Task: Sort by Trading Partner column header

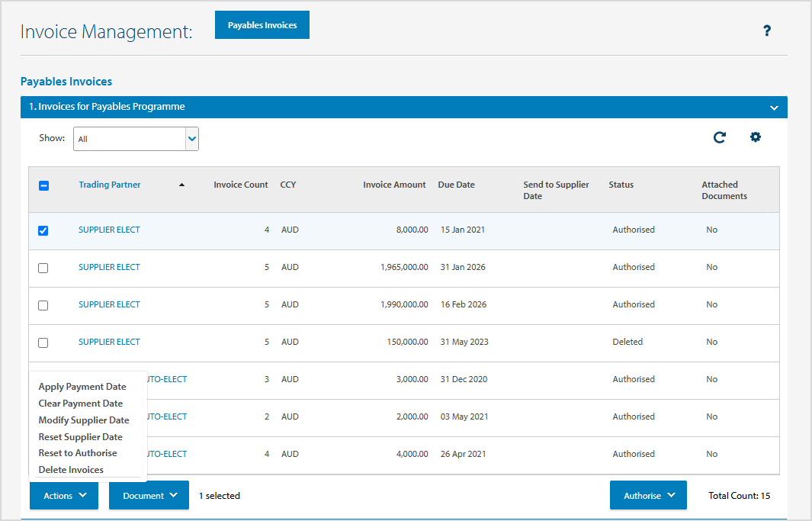Action: pyautogui.click(x=110, y=185)
